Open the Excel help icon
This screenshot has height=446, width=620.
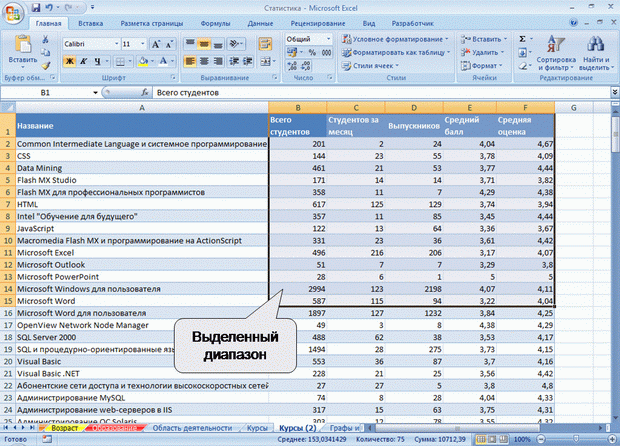(x=574, y=23)
